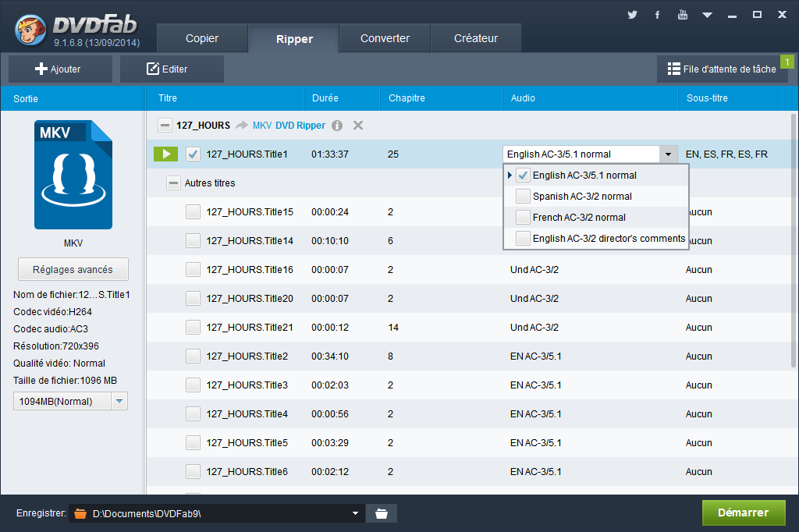Show info for 127_HOURS source
This screenshot has height=532, width=799.
[337, 126]
